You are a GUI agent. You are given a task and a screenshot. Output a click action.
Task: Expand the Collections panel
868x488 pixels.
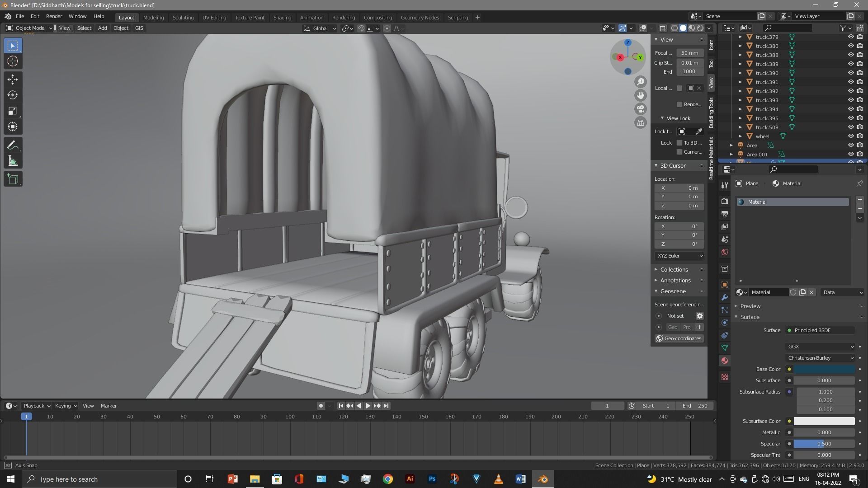pyautogui.click(x=674, y=270)
